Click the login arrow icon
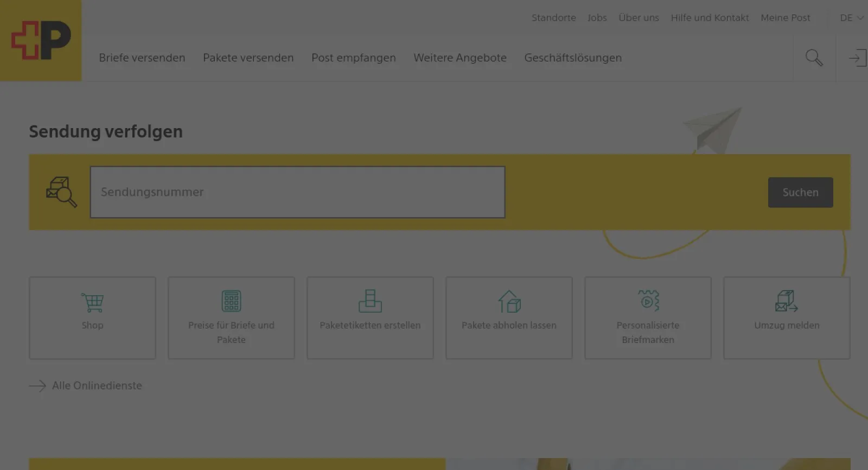 [857, 58]
